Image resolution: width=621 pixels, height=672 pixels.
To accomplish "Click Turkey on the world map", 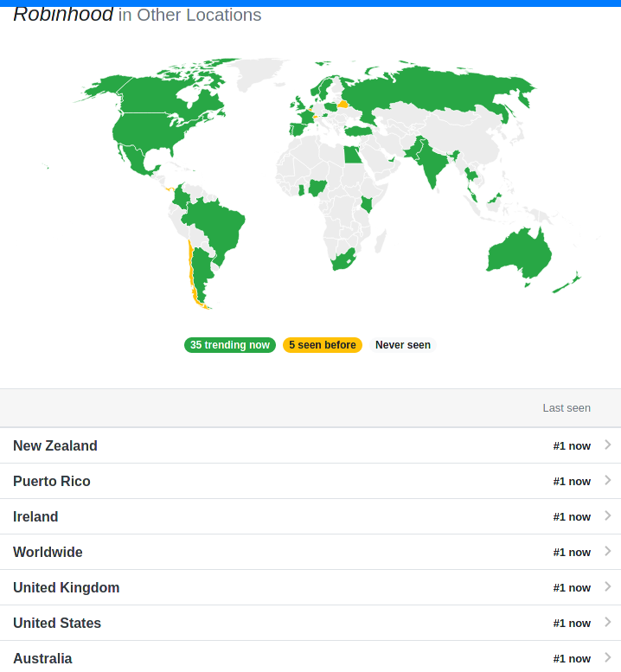I will (359, 131).
